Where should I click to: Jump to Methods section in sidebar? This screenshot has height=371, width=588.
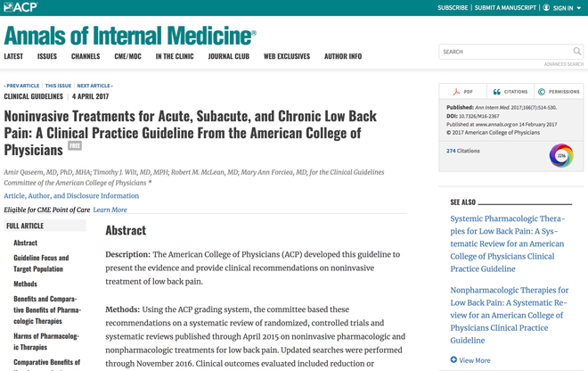coord(26,284)
